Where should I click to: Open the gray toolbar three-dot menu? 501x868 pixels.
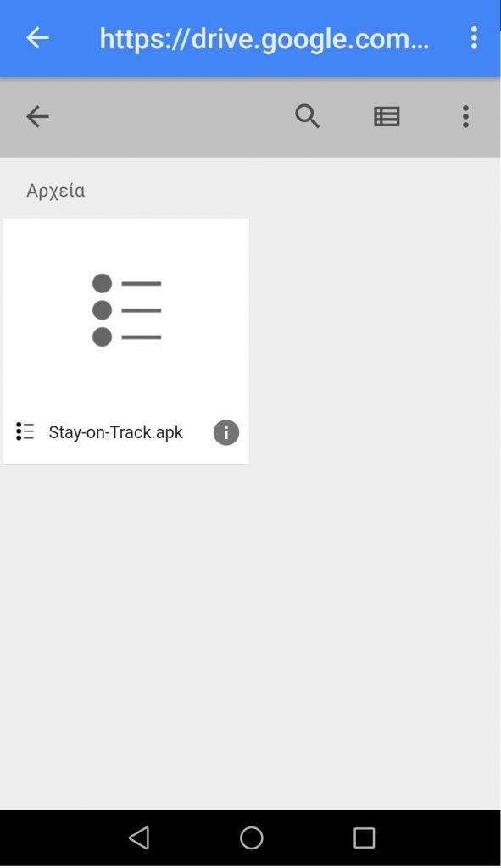(x=465, y=117)
